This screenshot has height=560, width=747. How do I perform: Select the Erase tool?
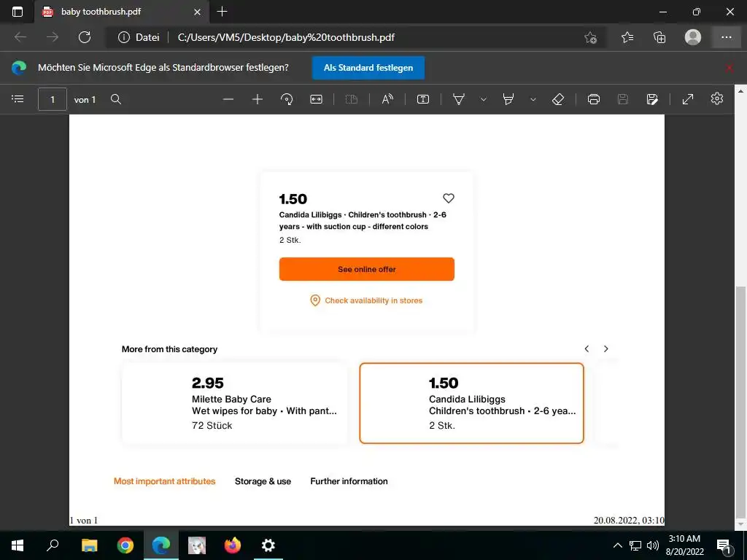point(558,99)
